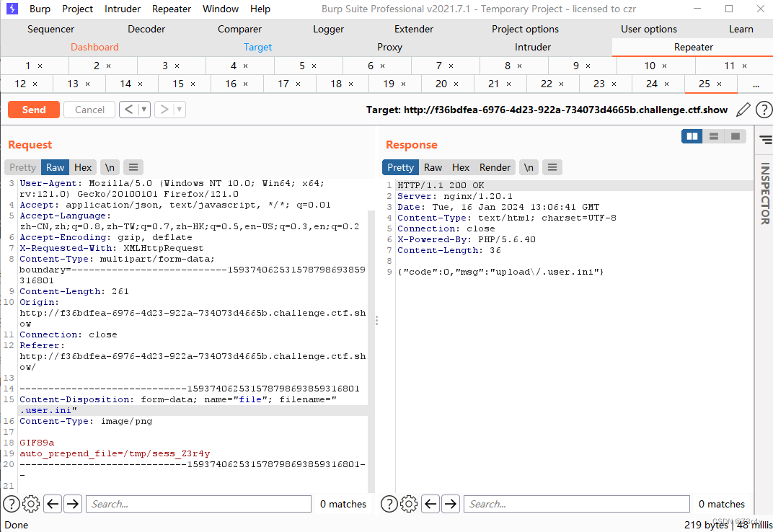
Task: Open the vertical INSPECTOR panel label
Action: (764, 192)
